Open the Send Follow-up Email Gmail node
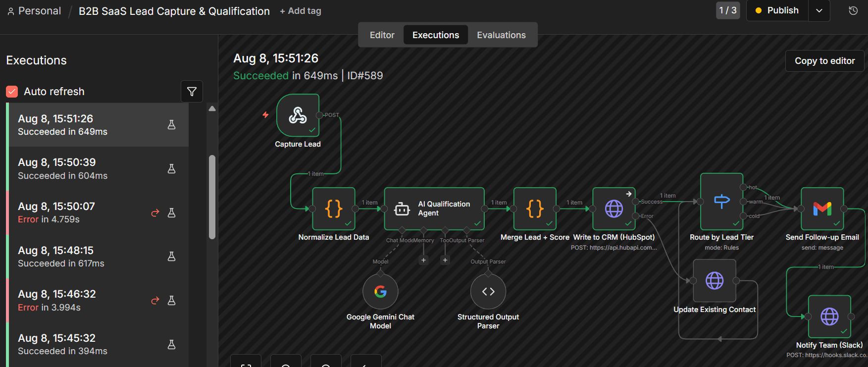Viewport: 868px width, 367px height. tap(822, 209)
